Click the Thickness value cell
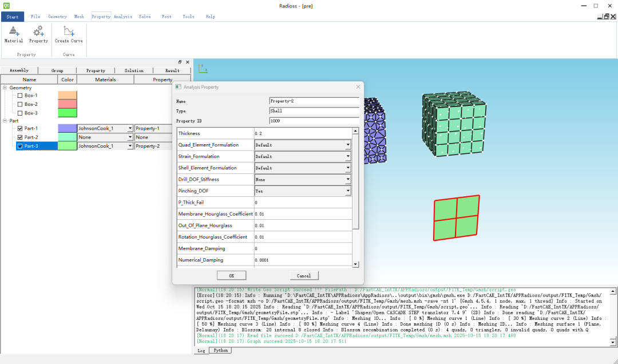The width and height of the screenshot is (618, 364). (303, 133)
